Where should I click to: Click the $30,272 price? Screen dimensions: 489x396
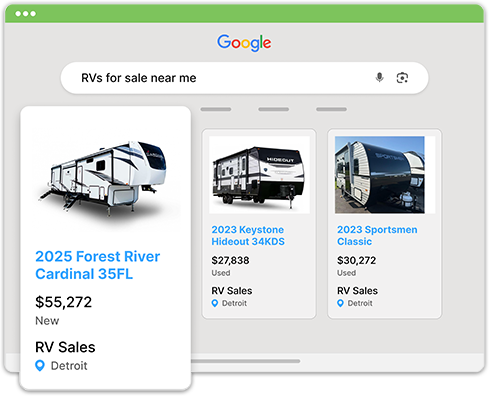coord(356,260)
